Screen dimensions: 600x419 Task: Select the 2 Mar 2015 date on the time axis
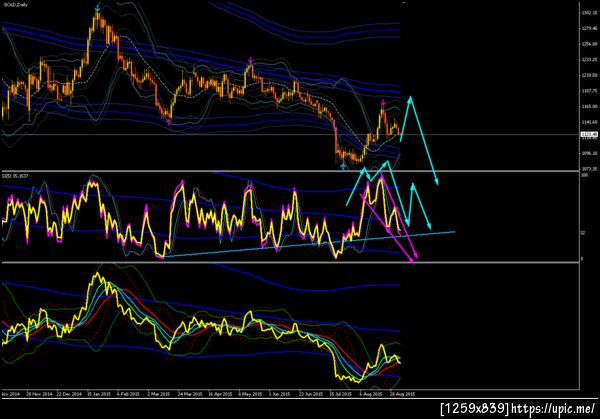[x=159, y=393]
